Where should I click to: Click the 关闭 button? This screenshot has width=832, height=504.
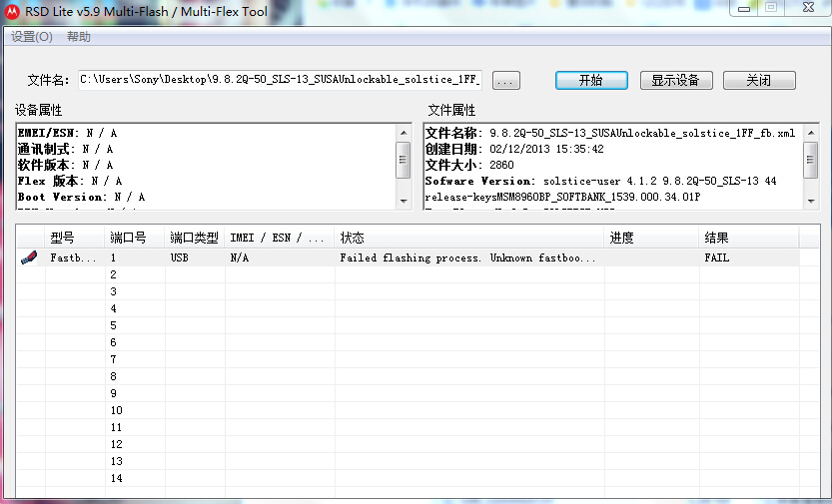(x=759, y=80)
